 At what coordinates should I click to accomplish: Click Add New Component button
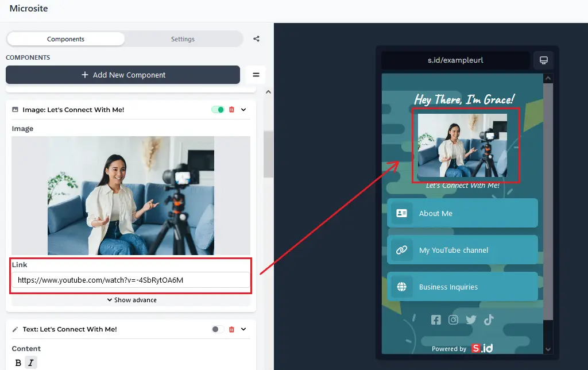point(123,75)
